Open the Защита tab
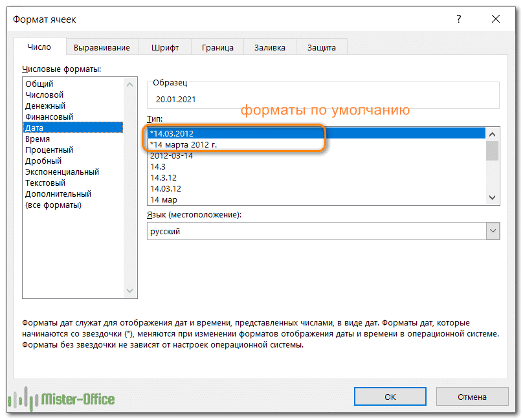 point(321,47)
